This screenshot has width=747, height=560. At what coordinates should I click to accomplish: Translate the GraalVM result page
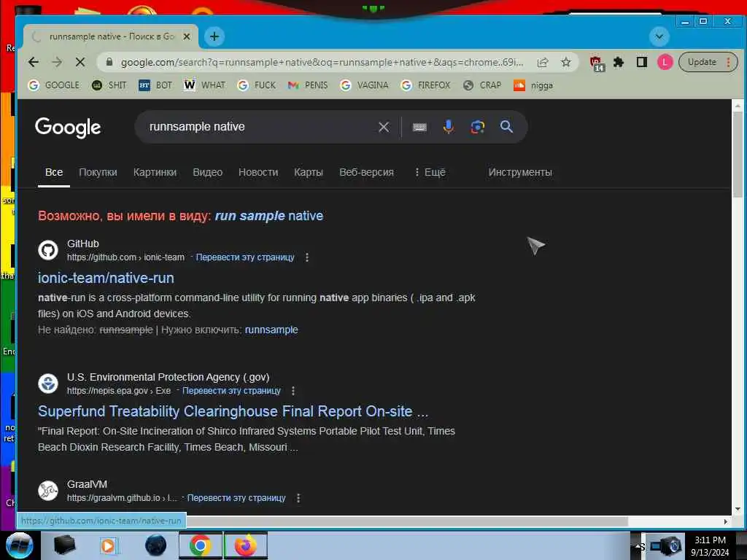tap(236, 497)
